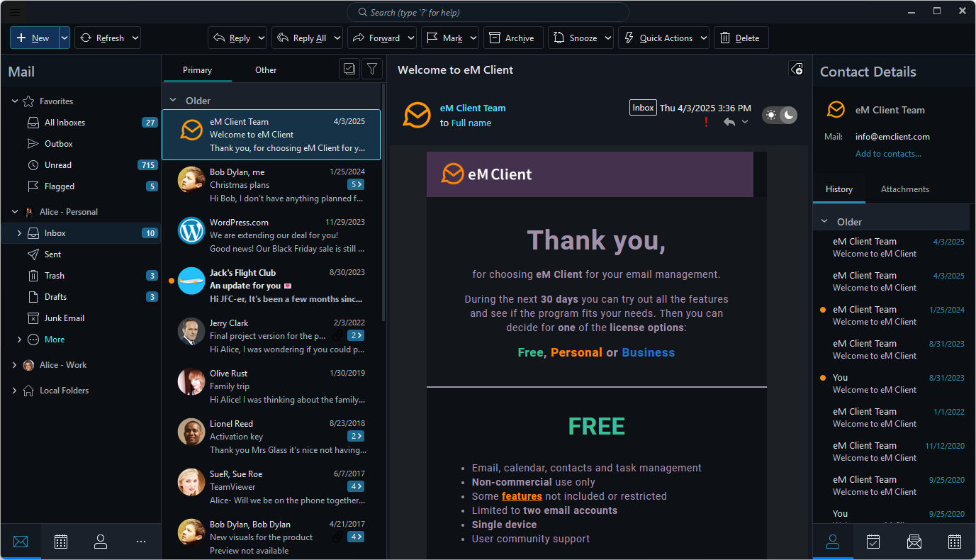976x560 pixels.
Task: Open the Flagged folder
Action: tap(81, 186)
